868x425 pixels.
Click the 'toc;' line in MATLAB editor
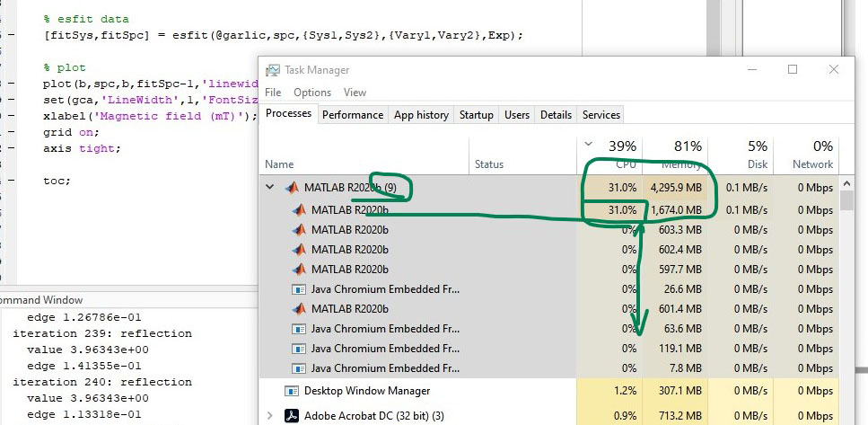pyautogui.click(x=57, y=181)
